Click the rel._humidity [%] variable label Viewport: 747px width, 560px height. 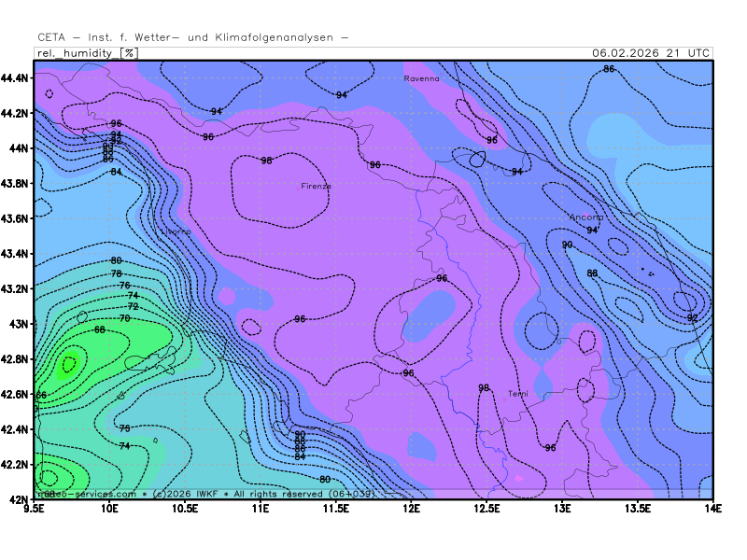(87, 53)
